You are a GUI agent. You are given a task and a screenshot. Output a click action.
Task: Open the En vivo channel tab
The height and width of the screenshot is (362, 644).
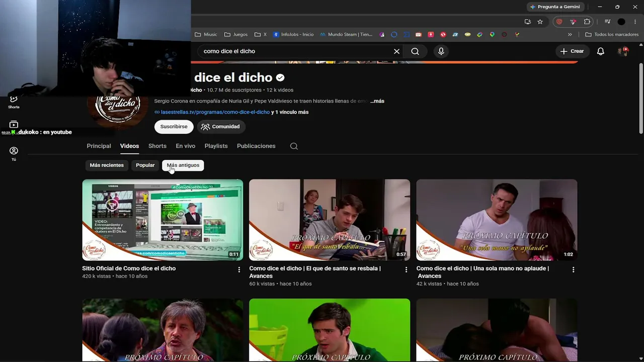click(x=186, y=146)
